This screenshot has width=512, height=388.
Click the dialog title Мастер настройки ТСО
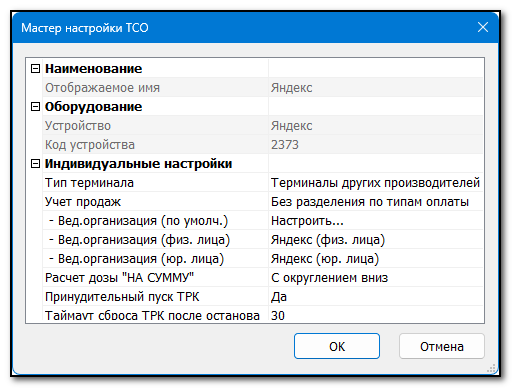[x=85, y=28]
